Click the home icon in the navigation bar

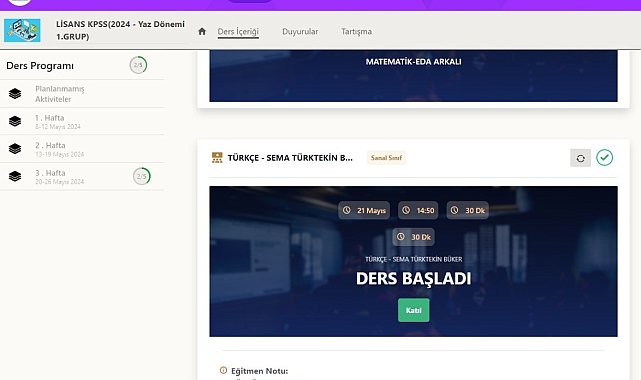202,31
